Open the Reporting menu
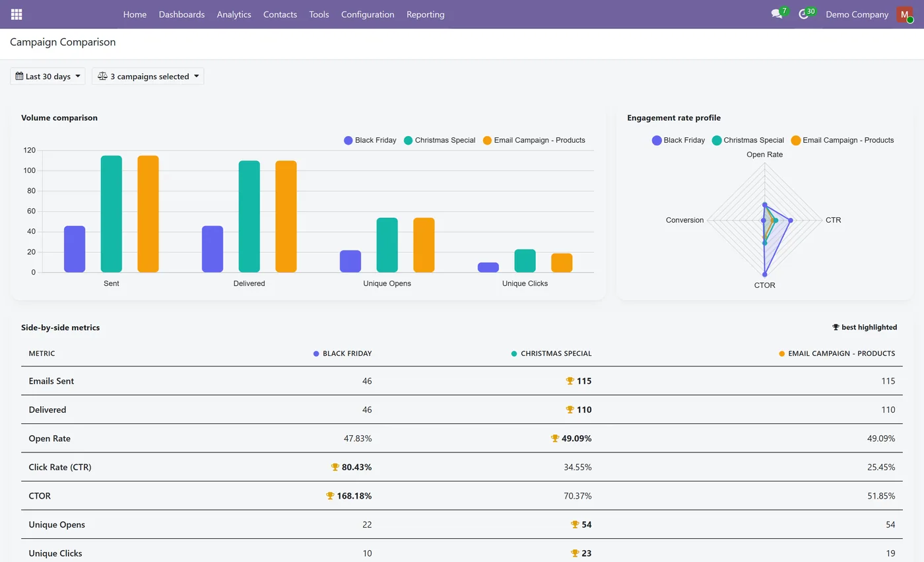Screen dimensions: 924x562 425,14
